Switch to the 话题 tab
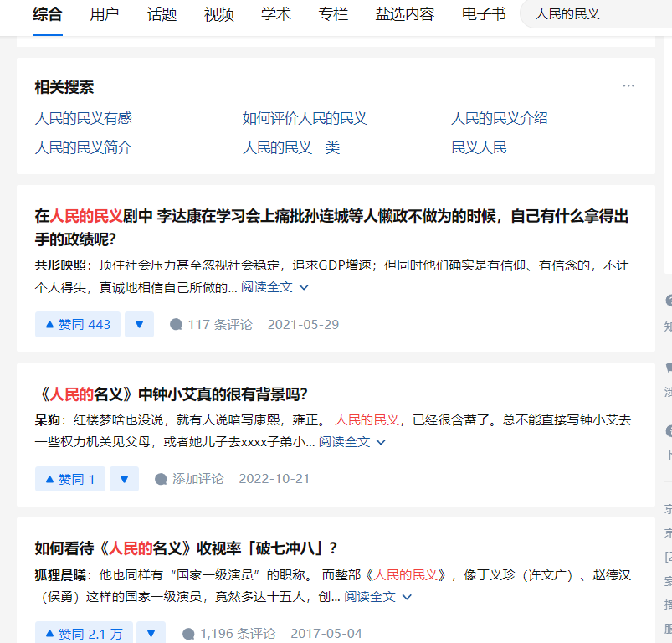This screenshot has height=643, width=672. point(162,14)
